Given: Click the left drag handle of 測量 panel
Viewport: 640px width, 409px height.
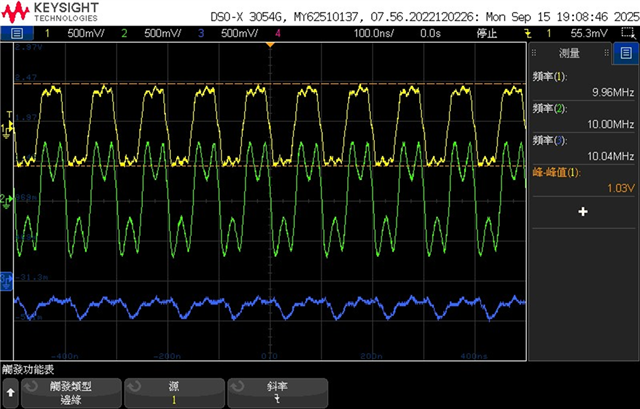Looking at the screenshot, I should coord(534,53).
